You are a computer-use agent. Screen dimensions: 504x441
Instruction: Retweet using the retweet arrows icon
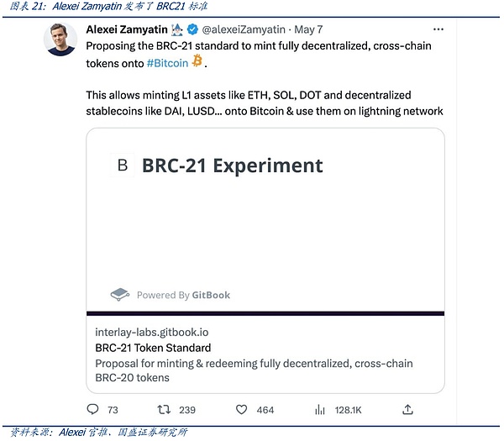pos(165,410)
